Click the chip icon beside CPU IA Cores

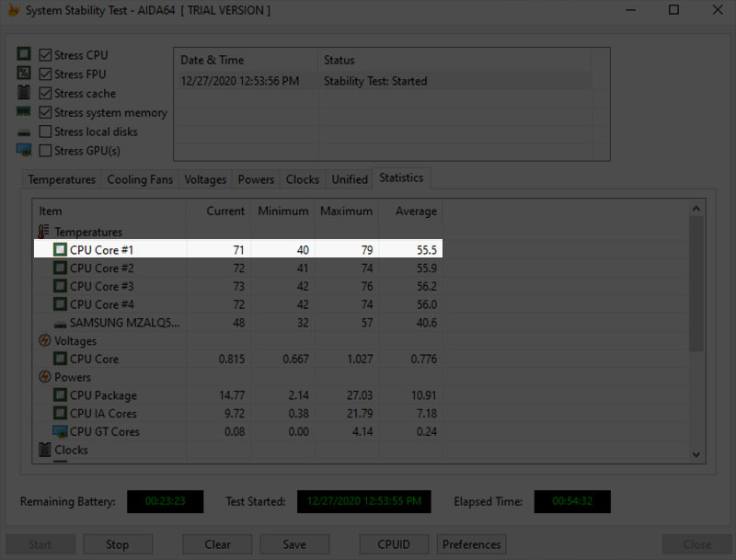pos(60,413)
